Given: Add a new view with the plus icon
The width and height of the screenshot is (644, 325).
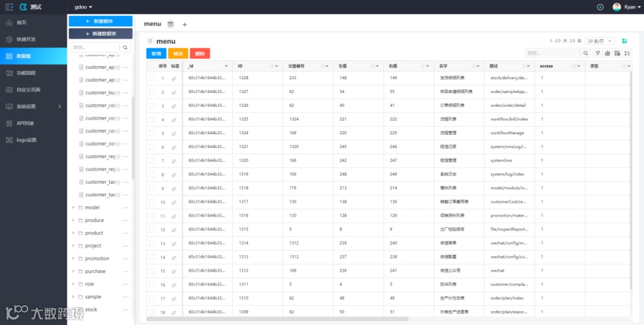Looking at the screenshot, I should [x=184, y=24].
